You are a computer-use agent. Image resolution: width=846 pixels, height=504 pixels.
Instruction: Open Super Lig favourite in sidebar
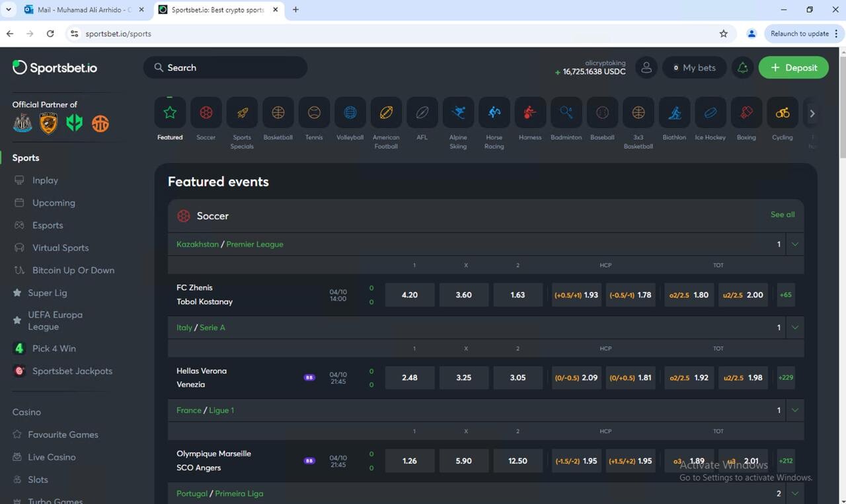(48, 293)
